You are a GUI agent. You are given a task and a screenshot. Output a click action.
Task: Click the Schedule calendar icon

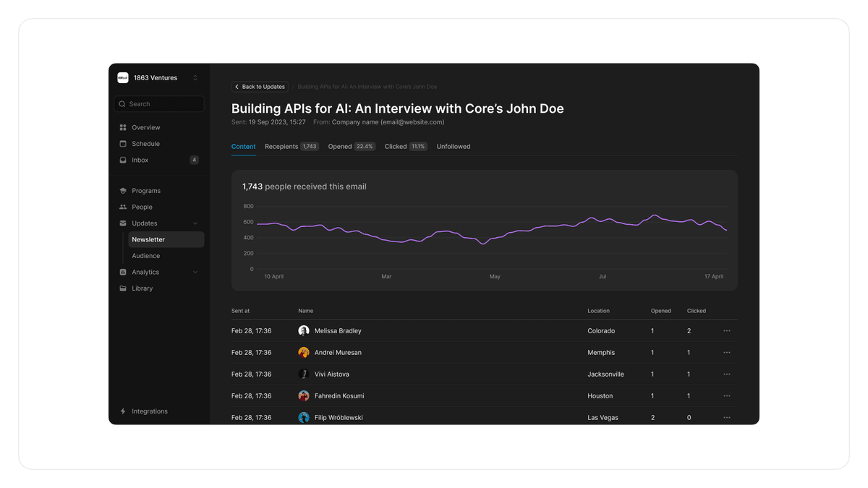123,144
